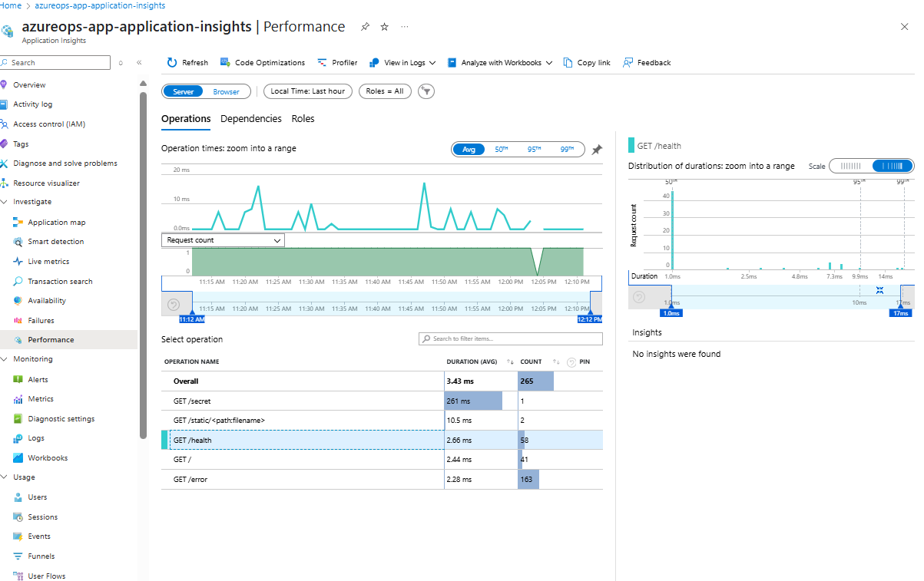Screen dimensions: 924x581
Task: Switch to Dependencies tab
Action: click(251, 119)
